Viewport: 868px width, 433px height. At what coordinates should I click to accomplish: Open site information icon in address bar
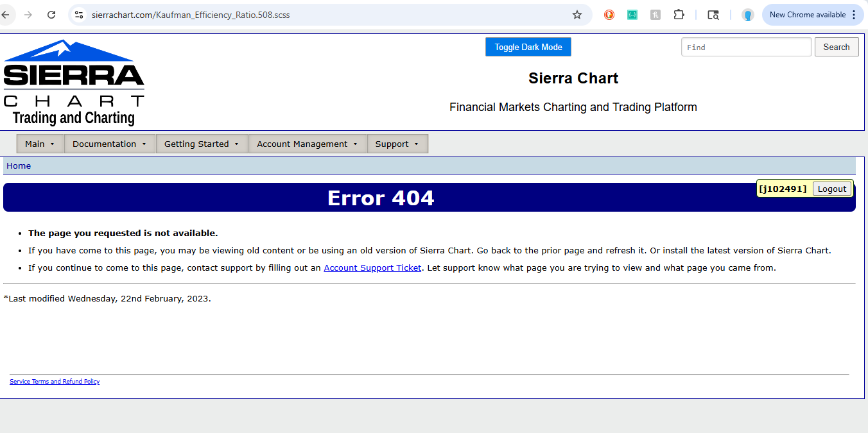tap(79, 14)
